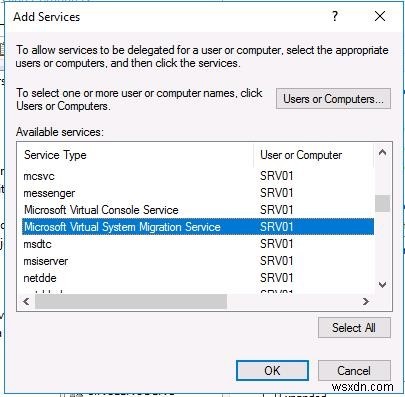
Task: Click SRV01 in the mcsvc row
Action: pyautogui.click(x=277, y=176)
